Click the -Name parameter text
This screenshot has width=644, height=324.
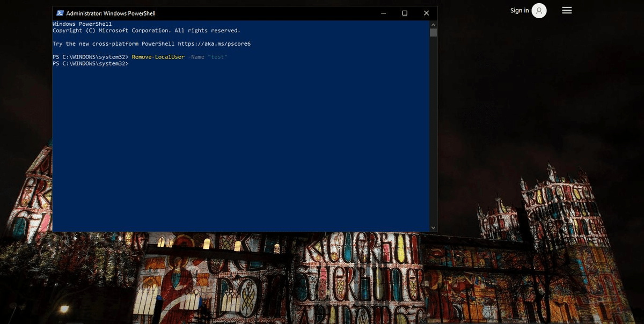196,56
